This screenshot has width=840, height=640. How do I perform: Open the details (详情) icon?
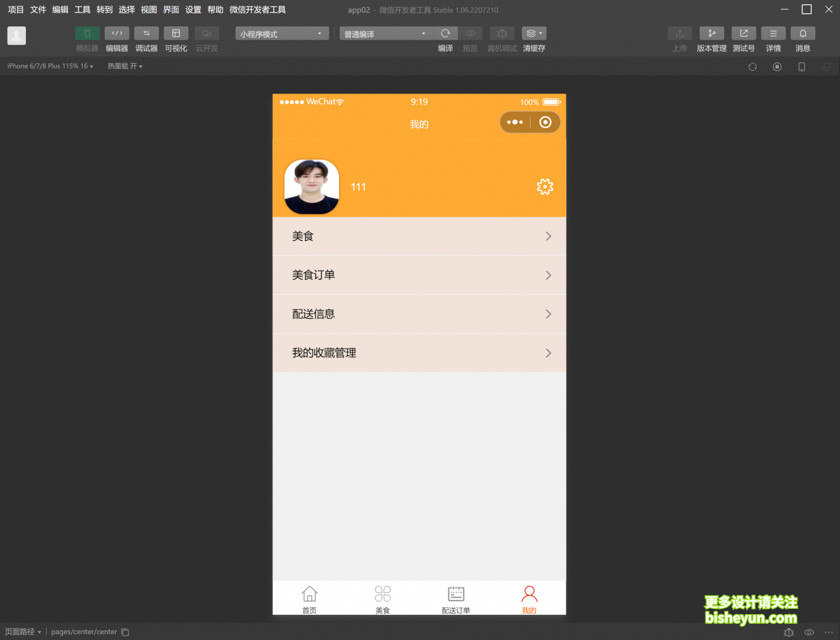click(x=773, y=34)
